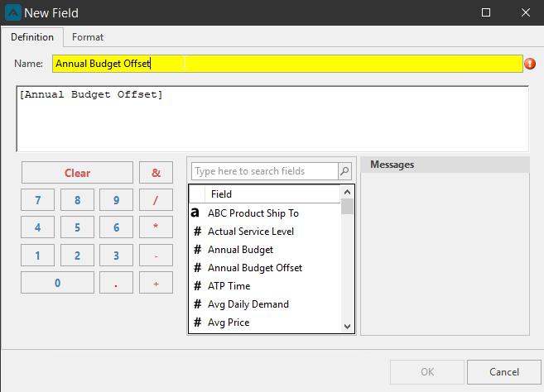
Task: Click keypad digit 0
Action: point(57,283)
